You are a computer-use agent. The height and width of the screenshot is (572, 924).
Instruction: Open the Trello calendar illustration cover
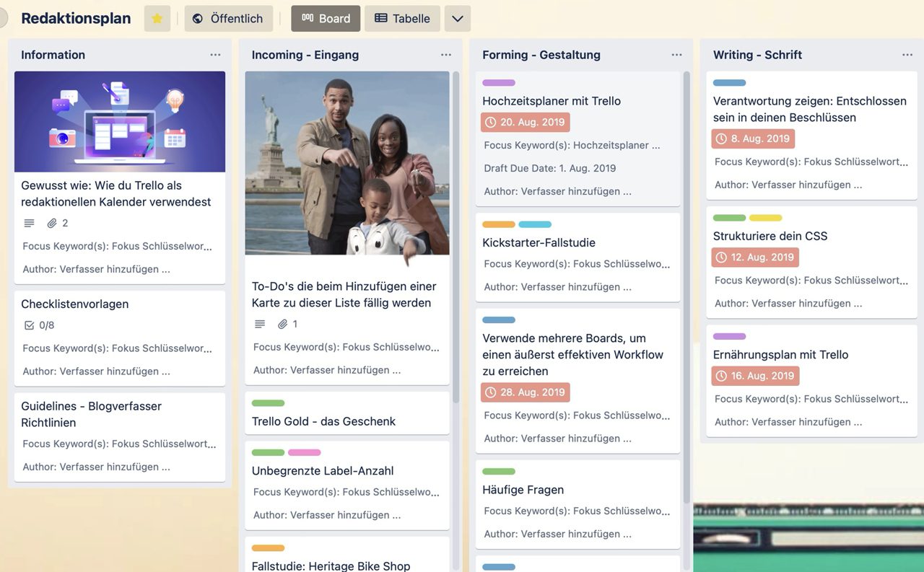point(120,121)
